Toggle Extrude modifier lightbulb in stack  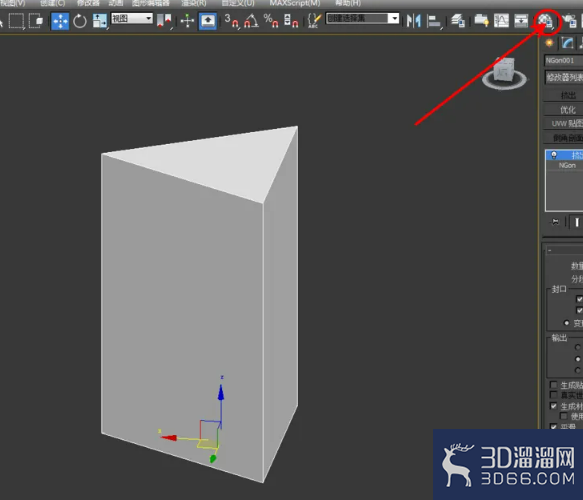554,155
